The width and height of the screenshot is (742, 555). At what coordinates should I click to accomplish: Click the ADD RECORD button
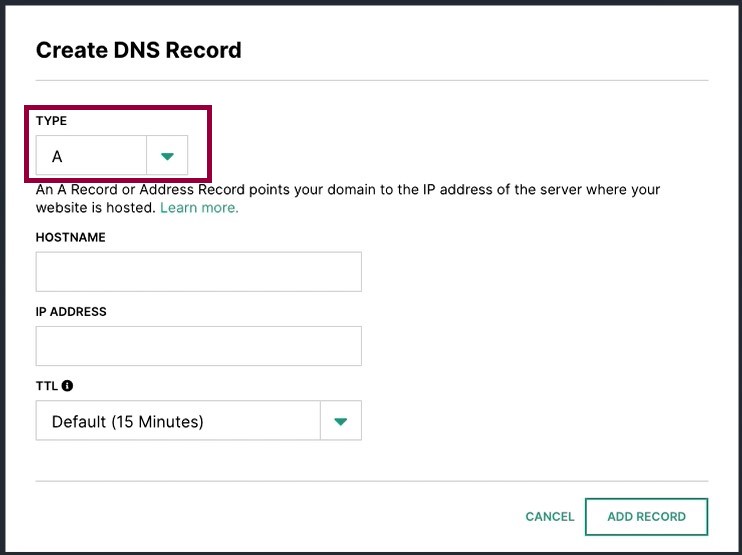pyautogui.click(x=646, y=517)
